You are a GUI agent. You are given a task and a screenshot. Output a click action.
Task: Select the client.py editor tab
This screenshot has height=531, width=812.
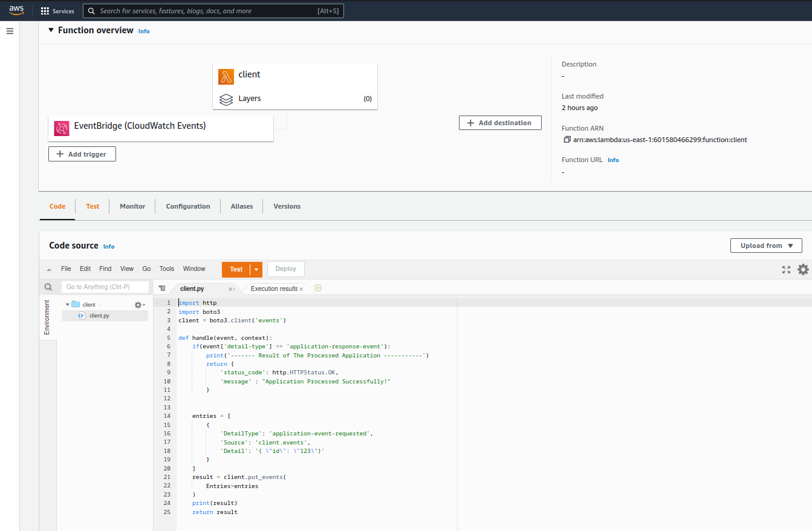coord(192,288)
